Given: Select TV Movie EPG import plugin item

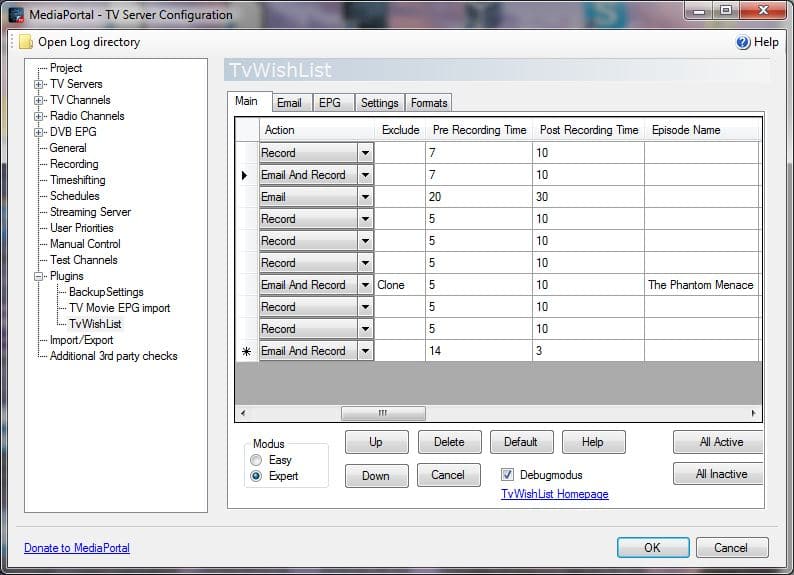Looking at the screenshot, I should click(120, 308).
